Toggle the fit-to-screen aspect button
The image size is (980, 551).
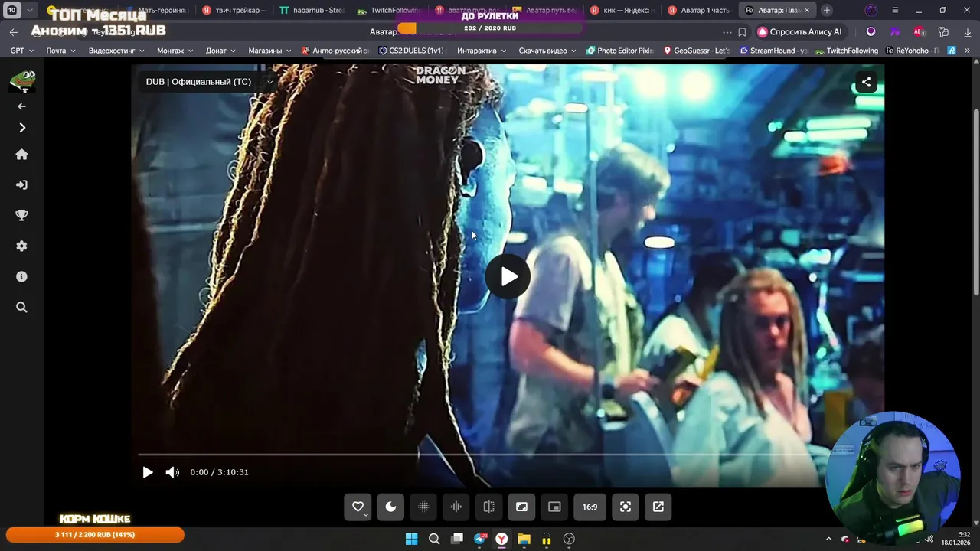(521, 507)
